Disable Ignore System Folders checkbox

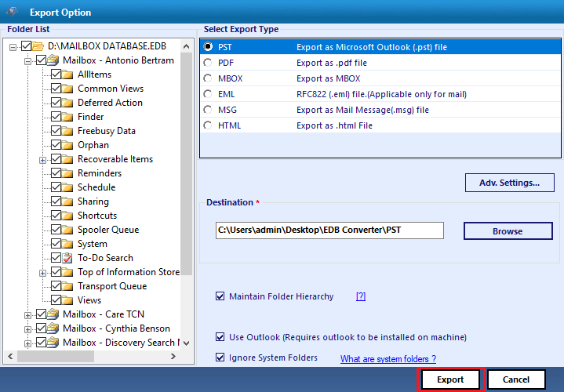point(220,358)
